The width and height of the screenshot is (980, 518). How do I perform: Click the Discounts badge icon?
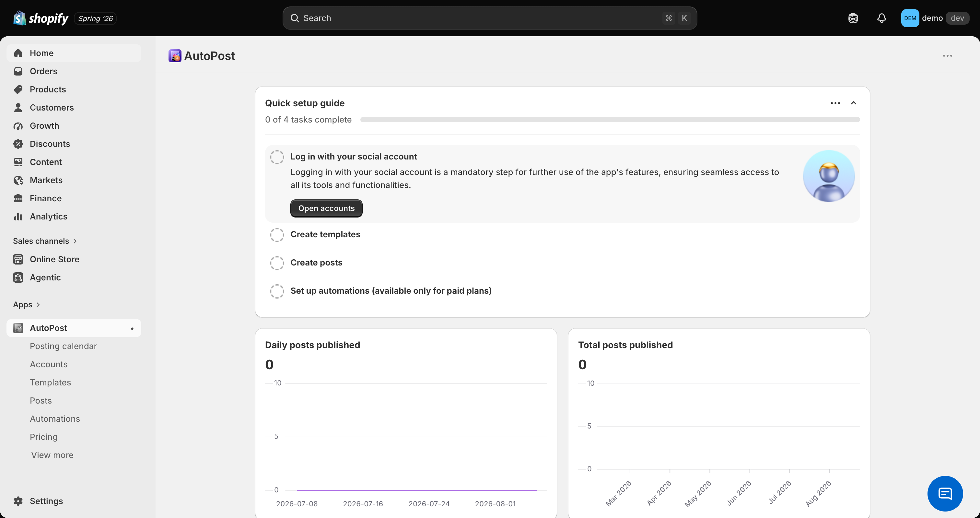point(18,144)
